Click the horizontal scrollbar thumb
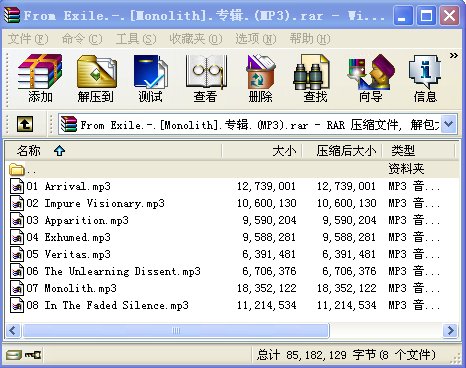Viewport: 466px width, 368px height. 176,330
